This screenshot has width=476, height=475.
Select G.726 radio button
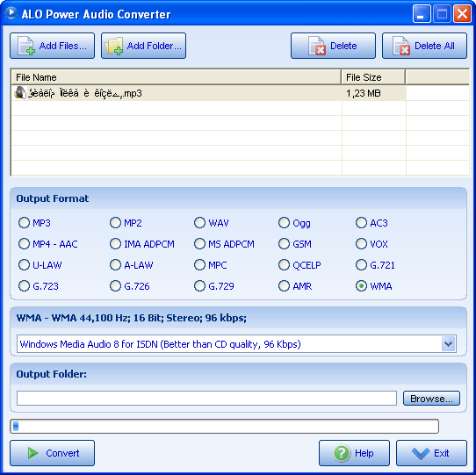point(115,285)
